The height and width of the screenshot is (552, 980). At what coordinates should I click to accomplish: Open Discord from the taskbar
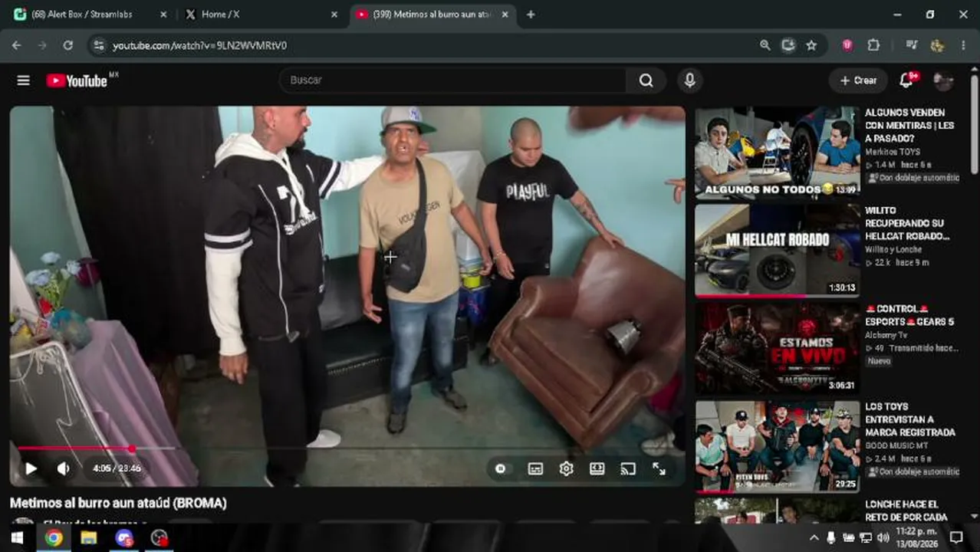[123, 537]
